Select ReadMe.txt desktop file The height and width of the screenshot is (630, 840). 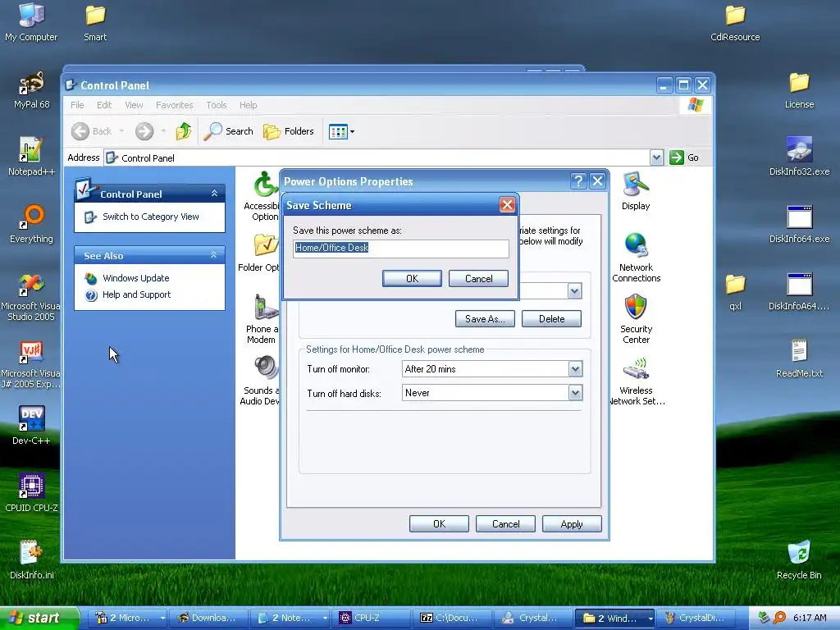coord(799,359)
